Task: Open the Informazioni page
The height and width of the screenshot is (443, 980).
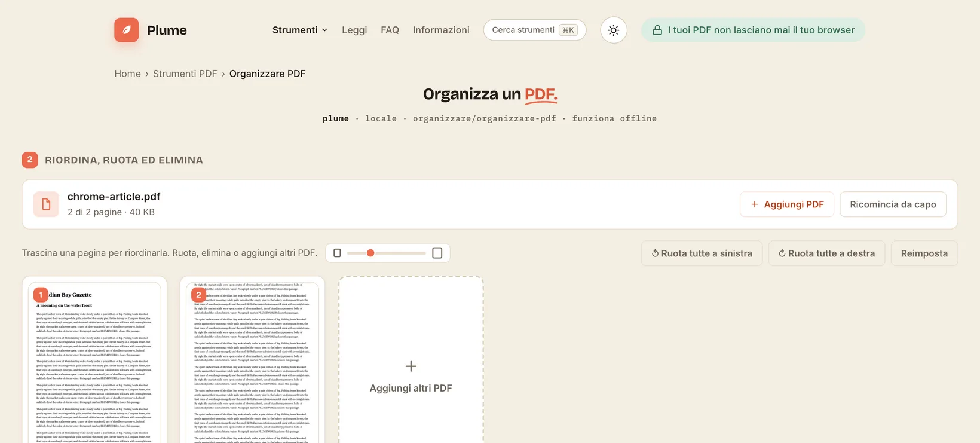Action: click(x=441, y=30)
